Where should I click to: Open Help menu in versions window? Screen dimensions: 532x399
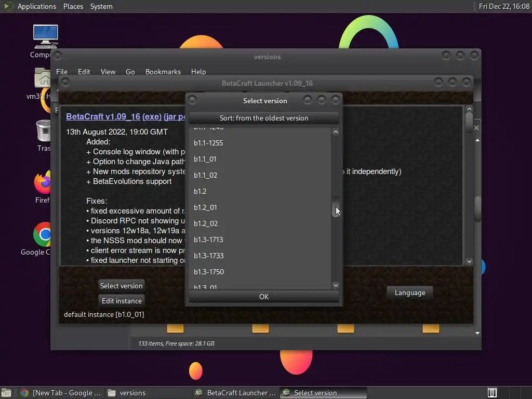(x=198, y=72)
